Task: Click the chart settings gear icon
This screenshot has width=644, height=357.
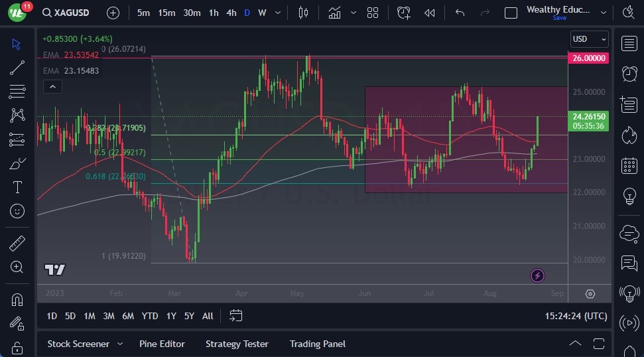Action: (590, 294)
